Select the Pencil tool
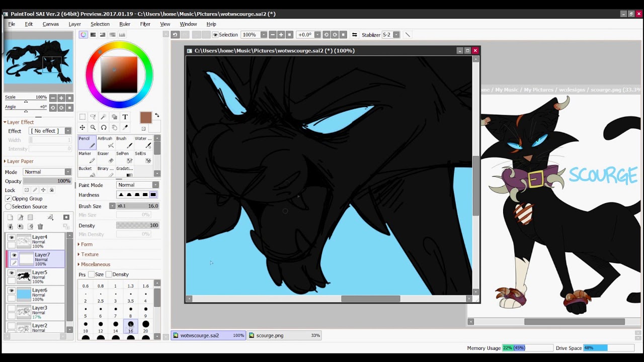 [x=88, y=142]
